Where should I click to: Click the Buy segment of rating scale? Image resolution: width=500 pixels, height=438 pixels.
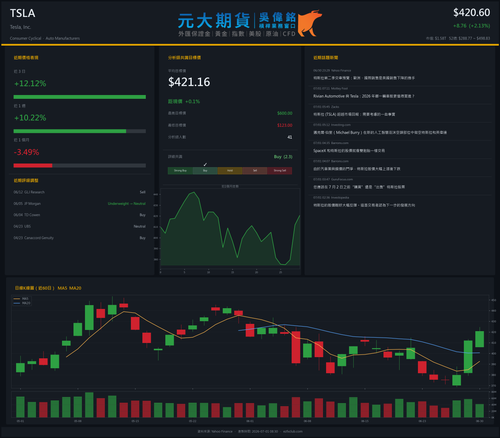[205, 171]
